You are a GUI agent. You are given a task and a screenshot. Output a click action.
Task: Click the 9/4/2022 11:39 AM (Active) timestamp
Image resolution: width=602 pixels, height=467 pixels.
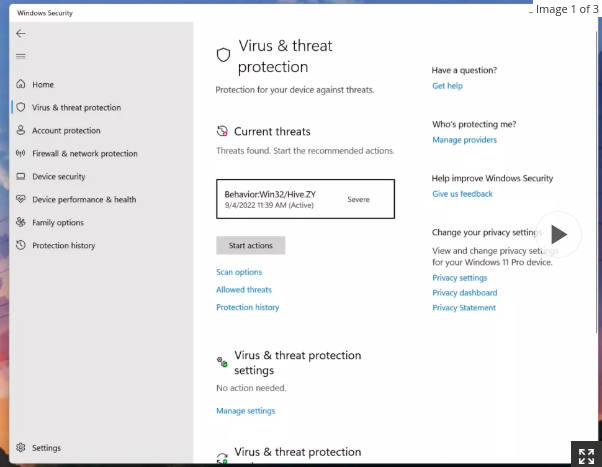pos(269,205)
